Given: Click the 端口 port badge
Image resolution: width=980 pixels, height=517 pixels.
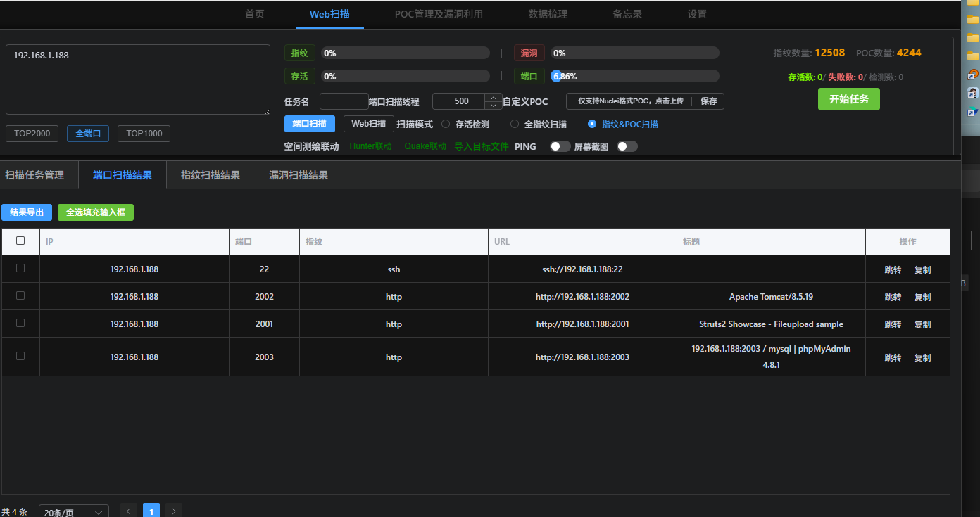Looking at the screenshot, I should click(x=529, y=75).
